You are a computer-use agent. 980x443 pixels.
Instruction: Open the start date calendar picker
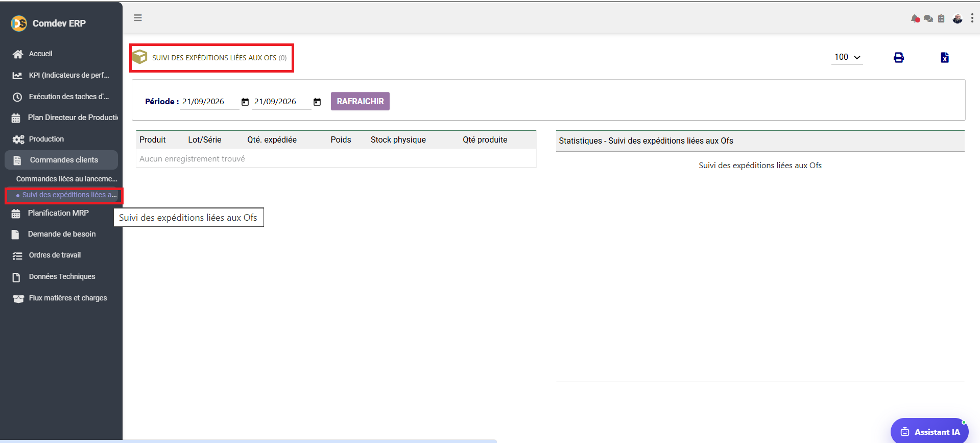[245, 102]
